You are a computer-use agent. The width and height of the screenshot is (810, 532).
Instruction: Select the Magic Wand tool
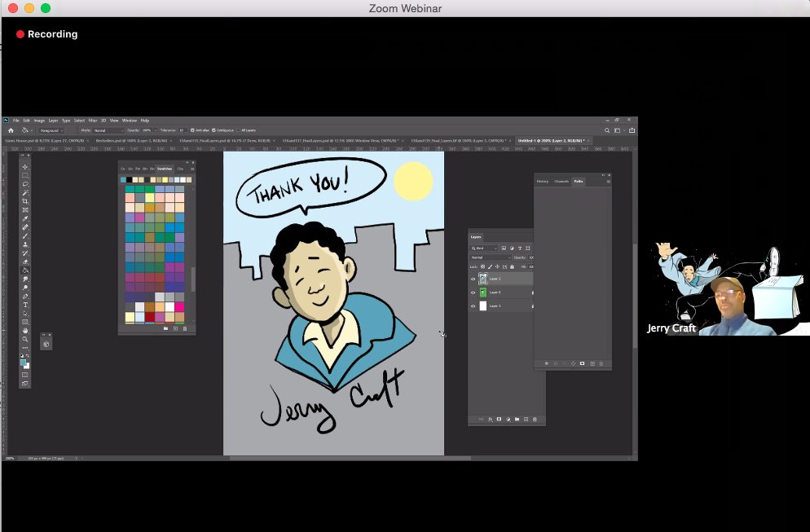click(x=24, y=192)
